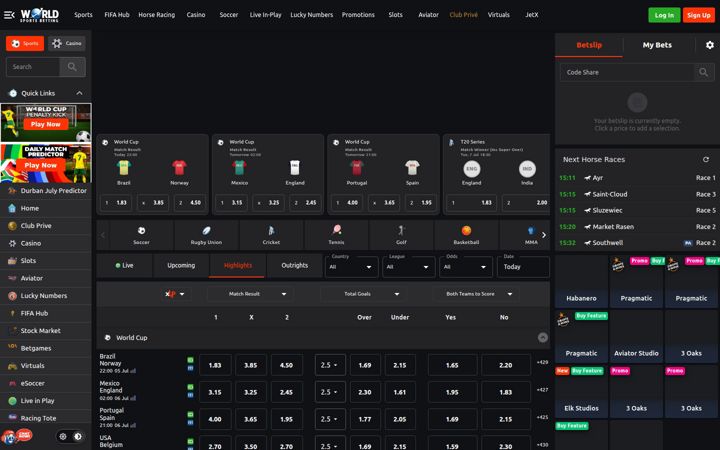The width and height of the screenshot is (720, 450).
Task: Toggle the Live filter
Action: (x=124, y=265)
